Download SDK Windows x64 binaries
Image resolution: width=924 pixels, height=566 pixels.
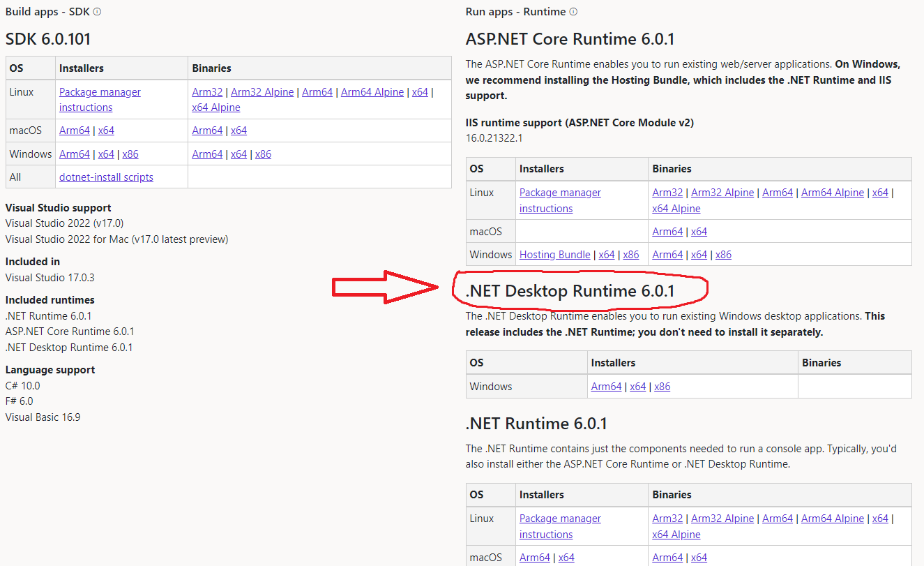(x=238, y=154)
